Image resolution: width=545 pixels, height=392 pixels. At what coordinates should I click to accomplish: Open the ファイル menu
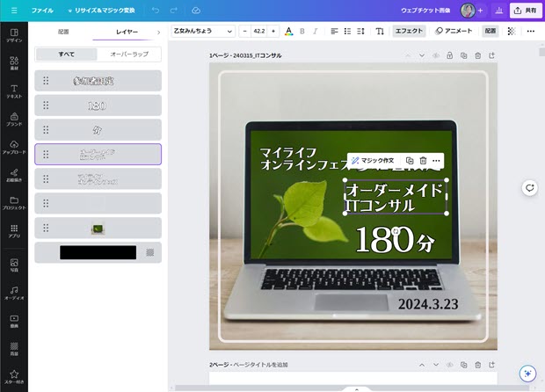(42, 10)
